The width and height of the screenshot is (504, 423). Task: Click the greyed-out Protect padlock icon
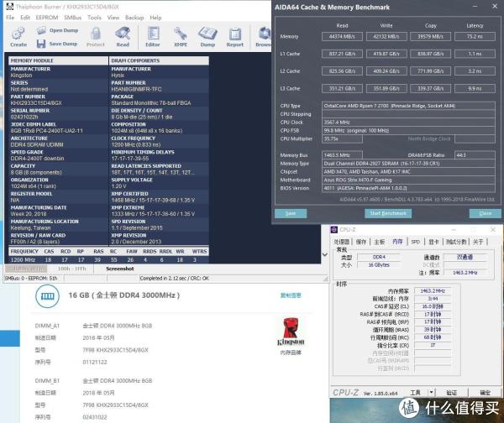[96, 33]
